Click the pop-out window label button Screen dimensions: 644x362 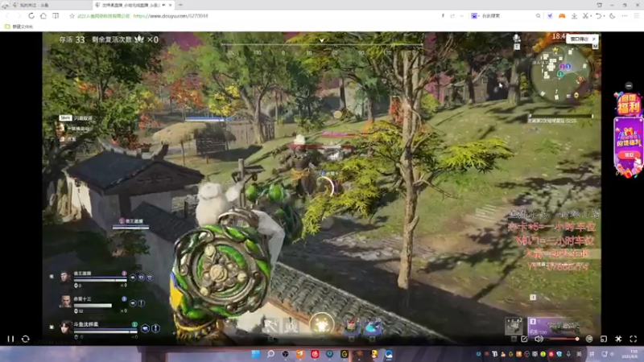579,39
